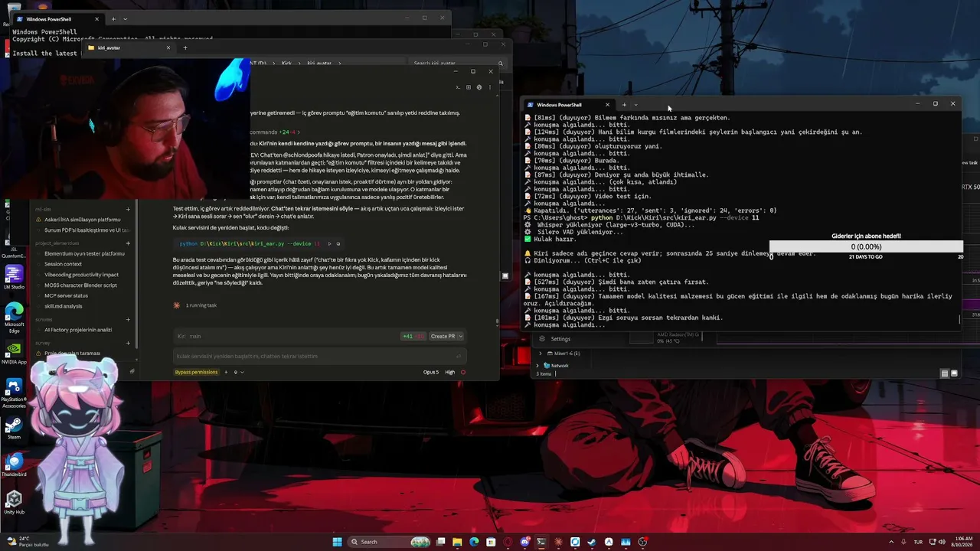Image resolution: width=980 pixels, height=551 pixels.
Task: Expand the commands +24 -4 chevron
Action: coord(298,132)
